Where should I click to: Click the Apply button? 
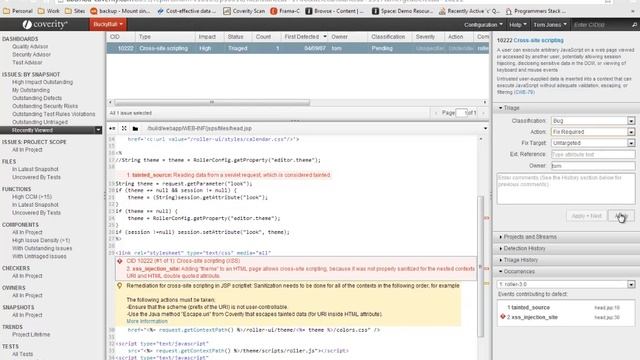[x=621, y=216]
